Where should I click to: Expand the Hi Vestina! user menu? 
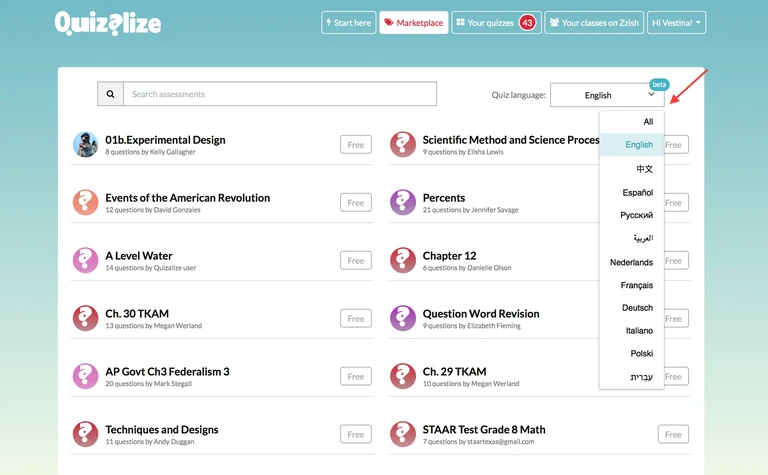tap(677, 23)
